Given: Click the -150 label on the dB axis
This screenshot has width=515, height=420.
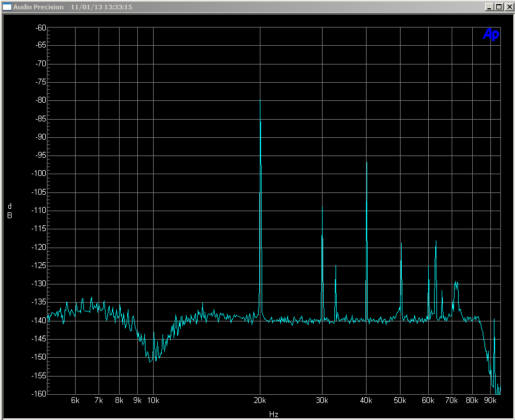Looking at the screenshot, I should (39, 357).
